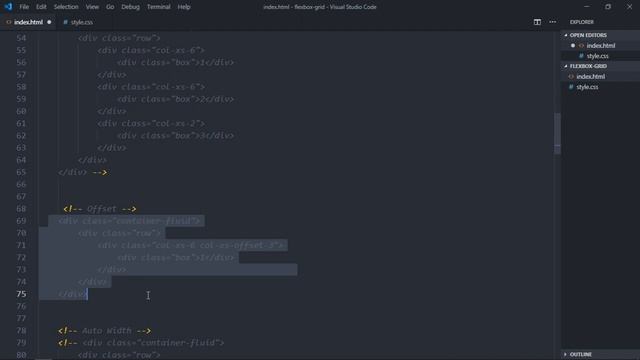
Task: Click the HTML file icon beside FLEXBOX-GRID index.html
Action: (x=571, y=76)
